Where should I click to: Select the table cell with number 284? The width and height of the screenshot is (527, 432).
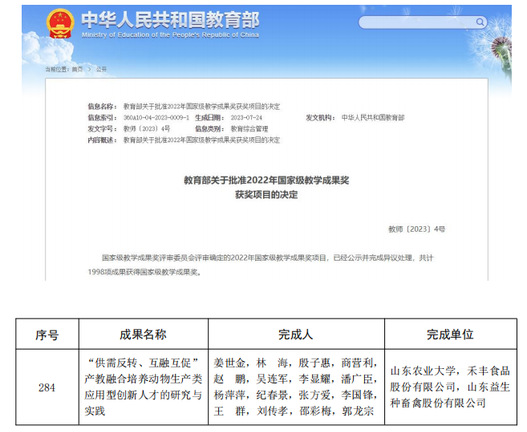47,388
